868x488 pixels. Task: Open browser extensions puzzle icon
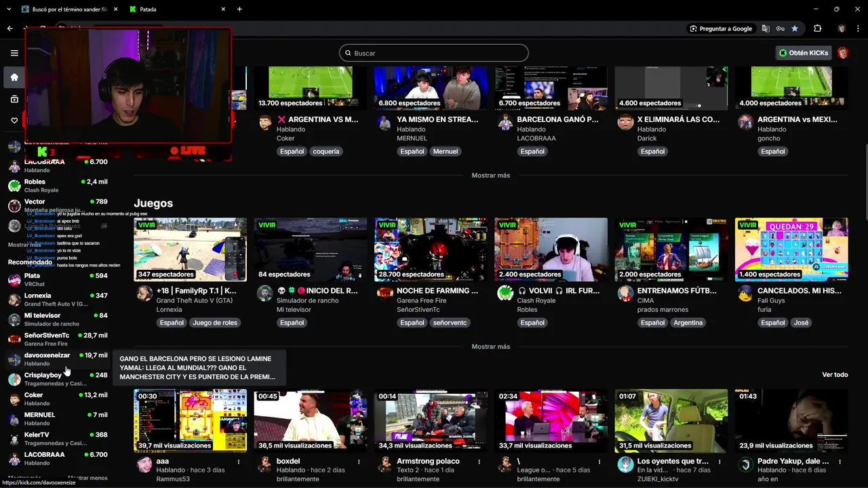click(x=817, y=28)
